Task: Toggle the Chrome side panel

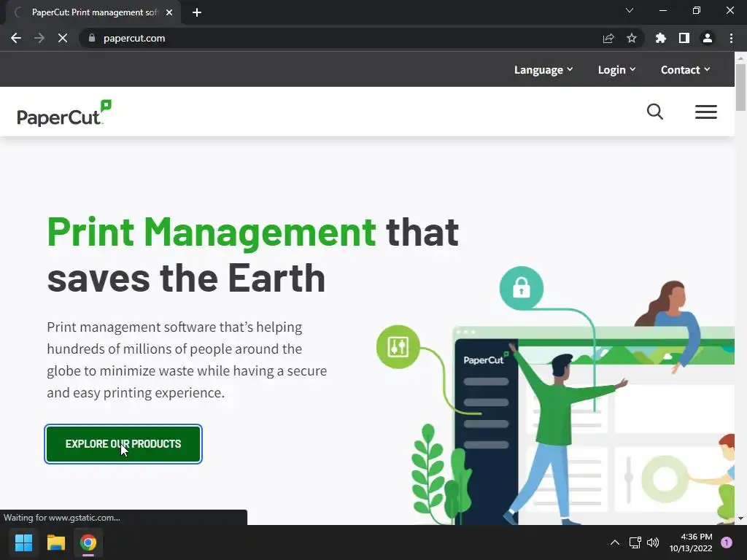Action: point(684,38)
